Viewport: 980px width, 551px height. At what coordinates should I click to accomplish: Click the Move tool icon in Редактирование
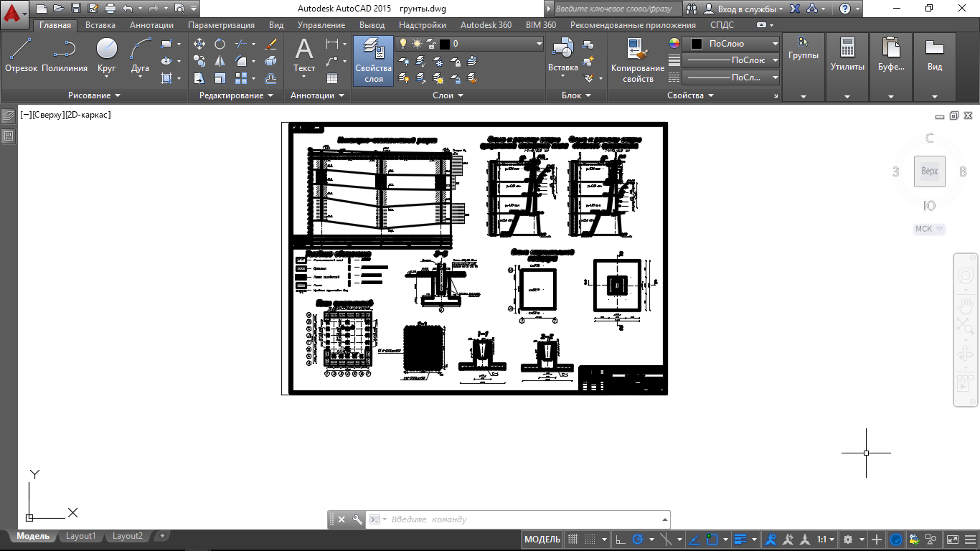(200, 44)
